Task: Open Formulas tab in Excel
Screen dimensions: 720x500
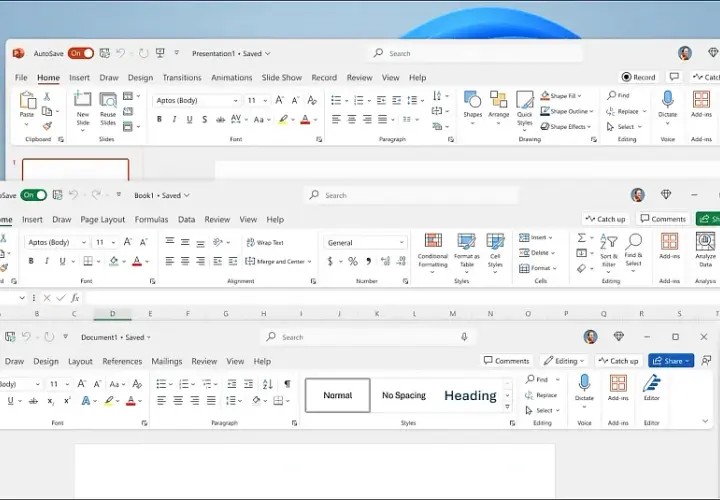Action: (x=151, y=219)
